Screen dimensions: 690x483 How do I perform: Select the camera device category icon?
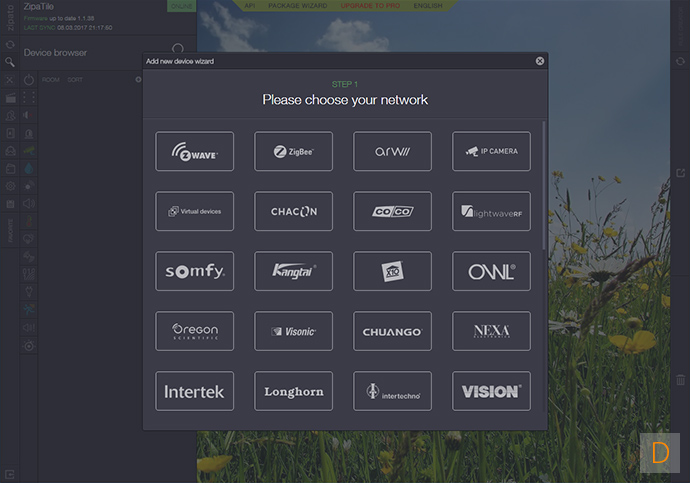coord(29,150)
